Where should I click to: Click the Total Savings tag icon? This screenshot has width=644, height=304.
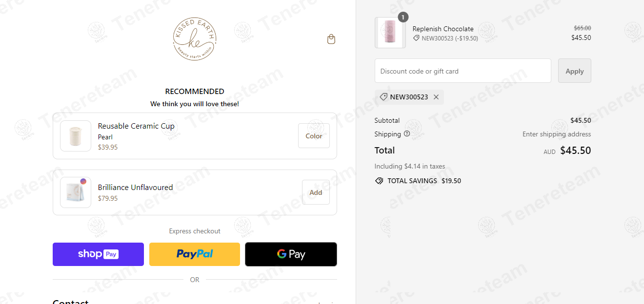379,181
